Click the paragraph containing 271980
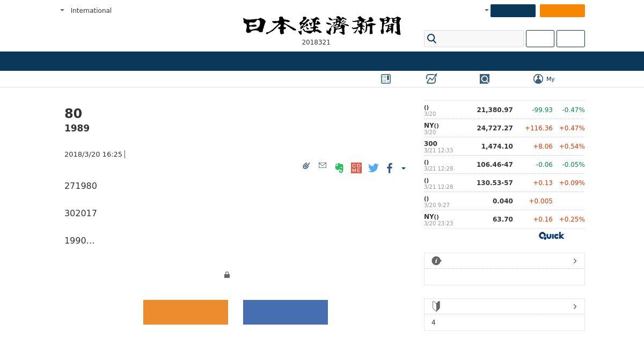 80,186
